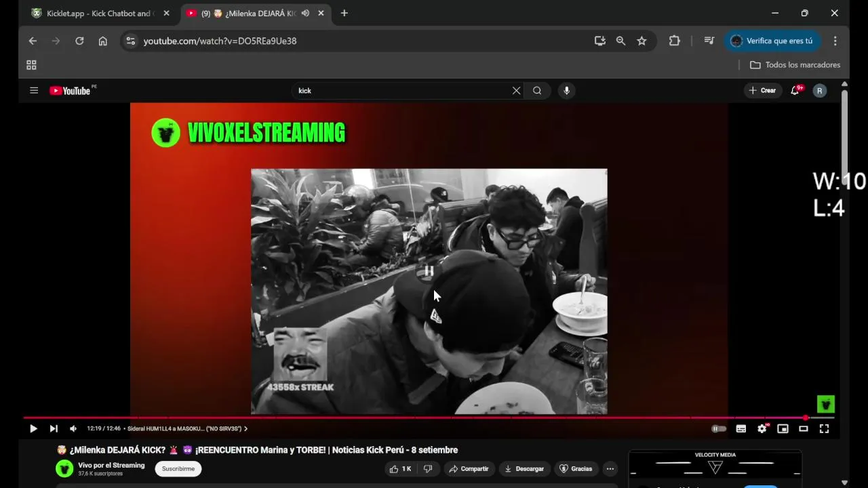Viewport: 868px width, 488px height.
Task: Open the apps grid in bookmarks bar
Action: pos(31,65)
